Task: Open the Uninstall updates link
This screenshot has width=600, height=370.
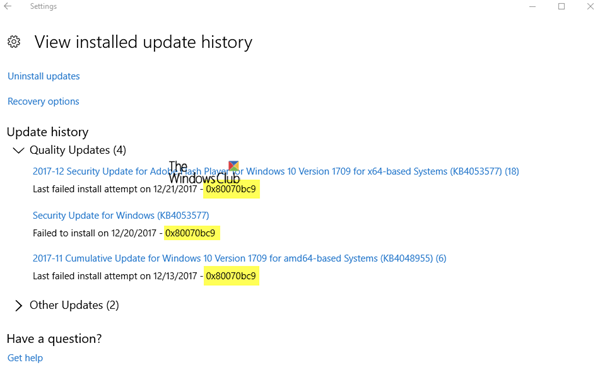Action: click(x=44, y=76)
